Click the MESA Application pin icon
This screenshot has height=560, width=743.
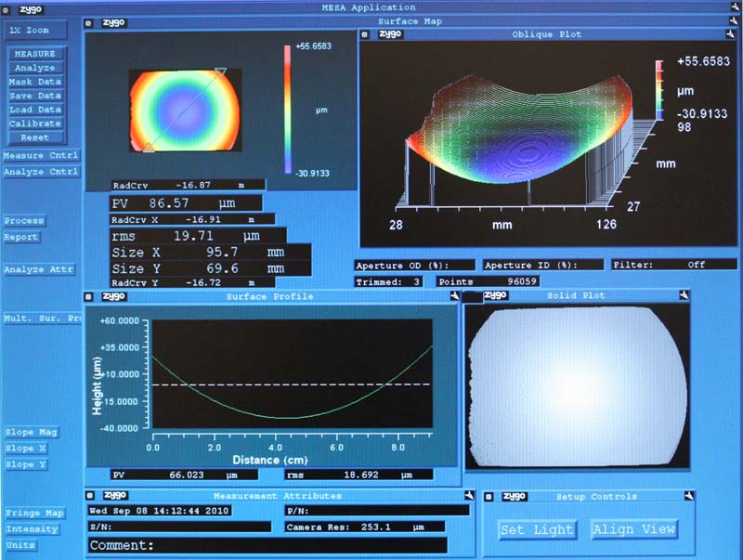coord(735,7)
